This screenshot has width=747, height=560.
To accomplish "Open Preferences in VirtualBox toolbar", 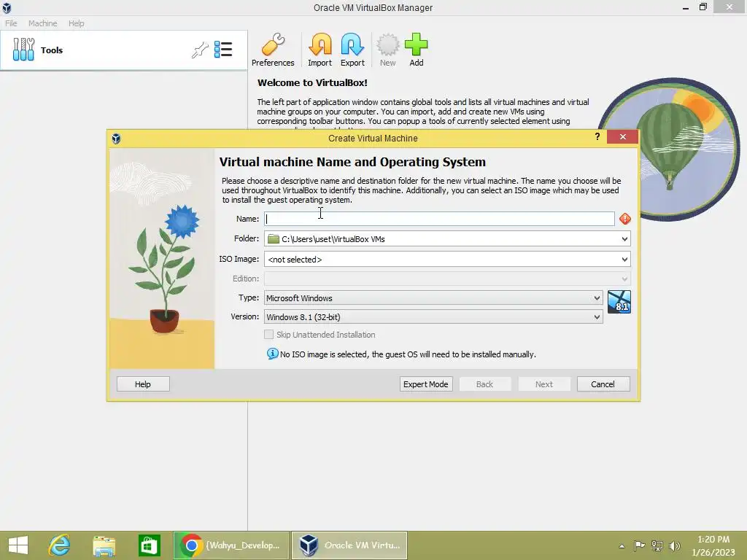I will pyautogui.click(x=273, y=50).
